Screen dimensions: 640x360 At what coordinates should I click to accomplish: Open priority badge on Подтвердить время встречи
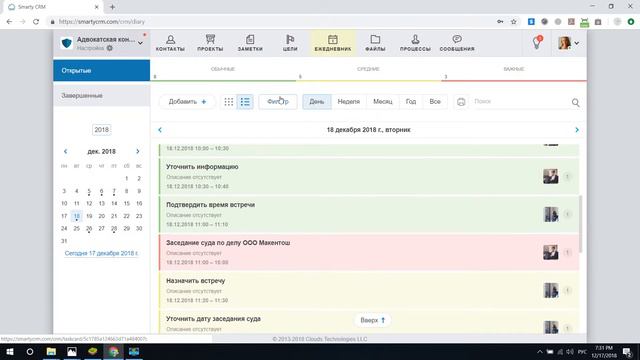click(567, 214)
